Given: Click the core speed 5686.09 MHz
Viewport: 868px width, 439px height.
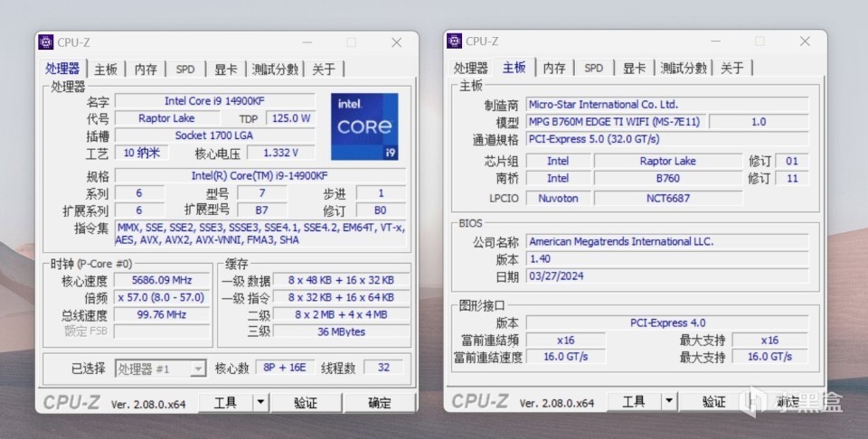Looking at the screenshot, I should click(162, 280).
